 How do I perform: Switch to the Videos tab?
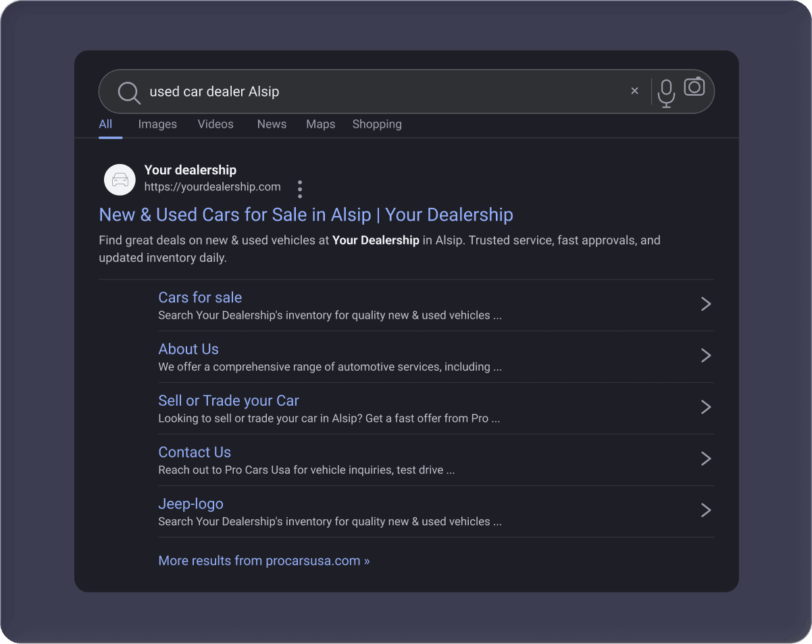point(215,124)
